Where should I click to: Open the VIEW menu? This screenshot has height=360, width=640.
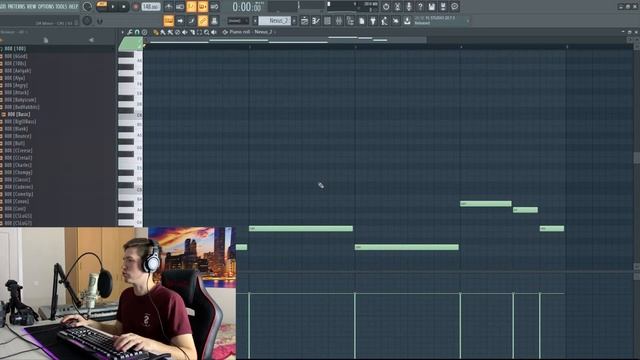(31, 7)
